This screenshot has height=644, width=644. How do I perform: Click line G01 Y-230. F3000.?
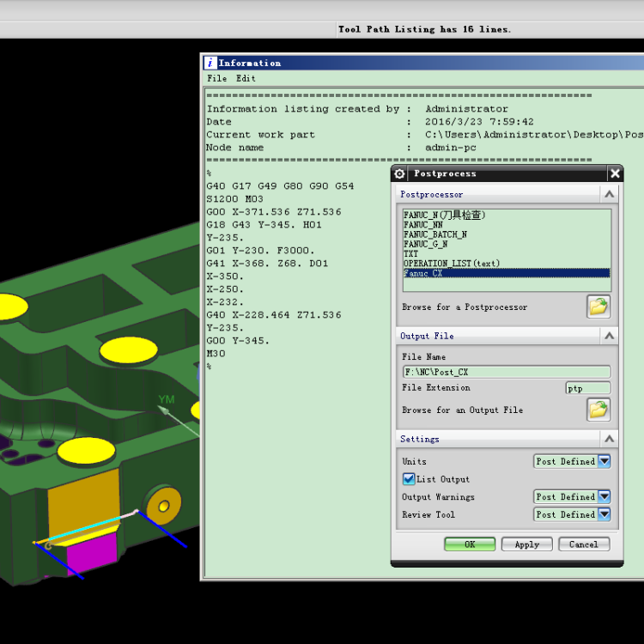coord(260,251)
